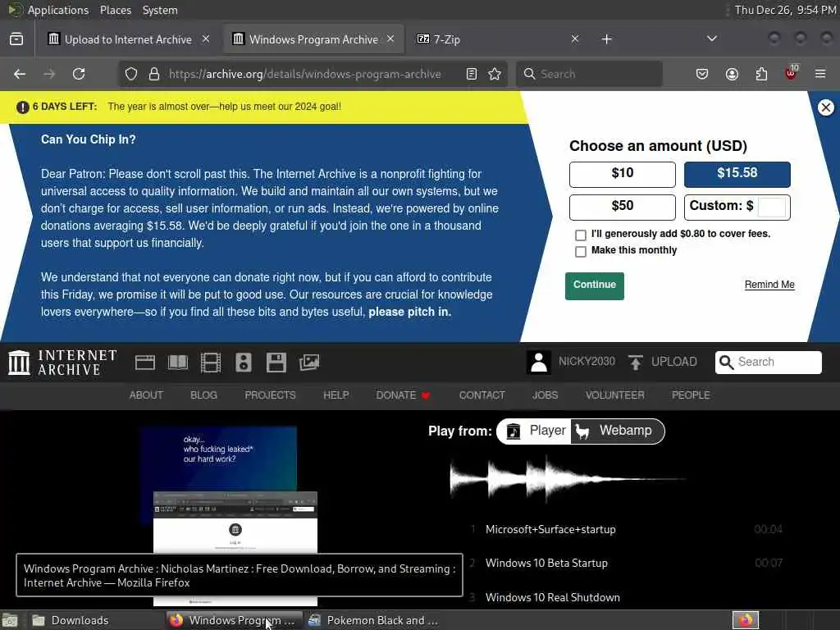Viewport: 840px width, 630px height.
Task: Click the NICKY2030 user avatar icon
Action: click(539, 362)
